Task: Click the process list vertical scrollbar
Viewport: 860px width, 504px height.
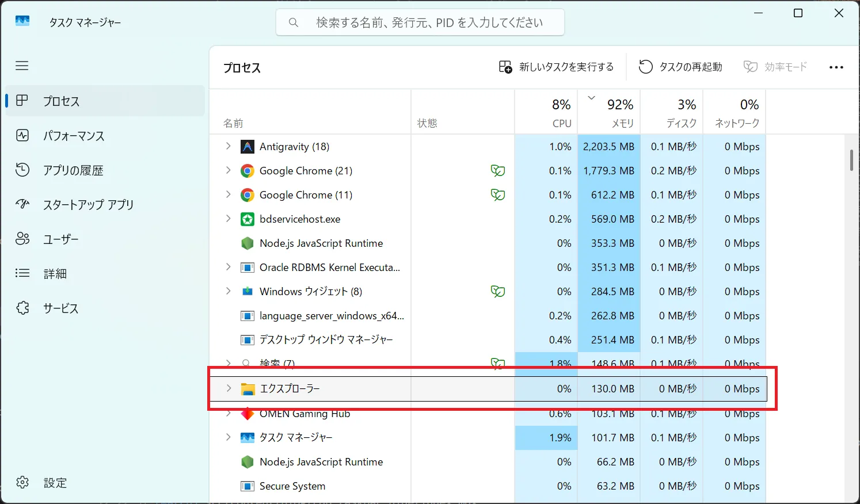Action: click(851, 161)
